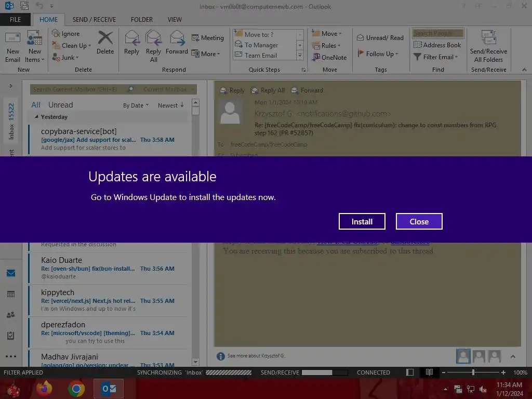Open the Address Book

(437, 45)
